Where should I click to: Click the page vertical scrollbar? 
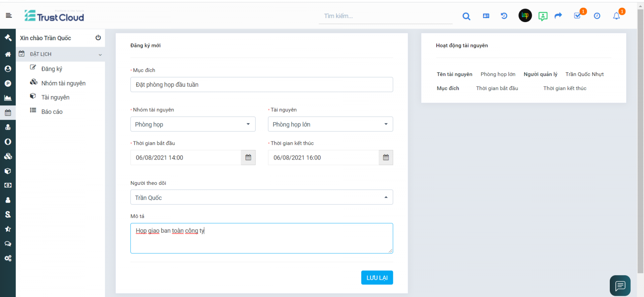pos(640,141)
